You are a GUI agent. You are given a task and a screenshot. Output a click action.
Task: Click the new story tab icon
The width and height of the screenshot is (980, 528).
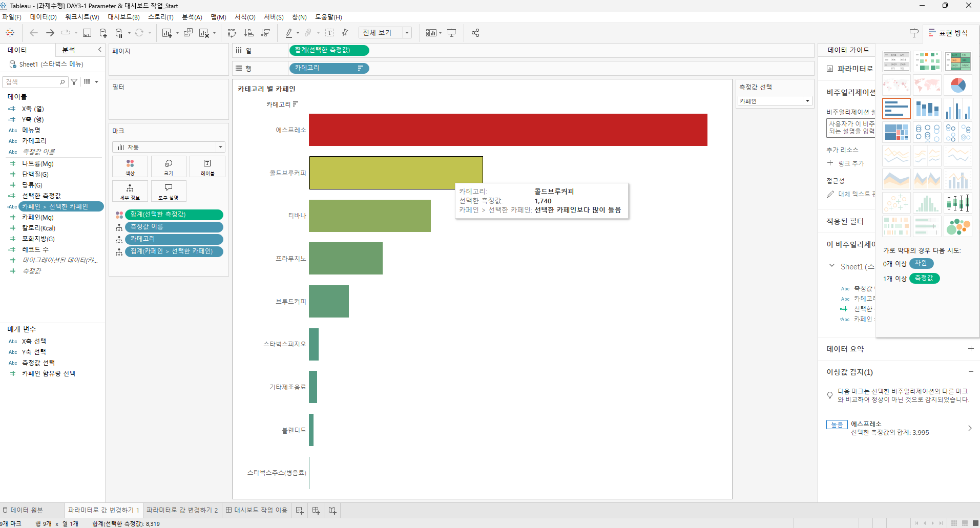pos(332,510)
